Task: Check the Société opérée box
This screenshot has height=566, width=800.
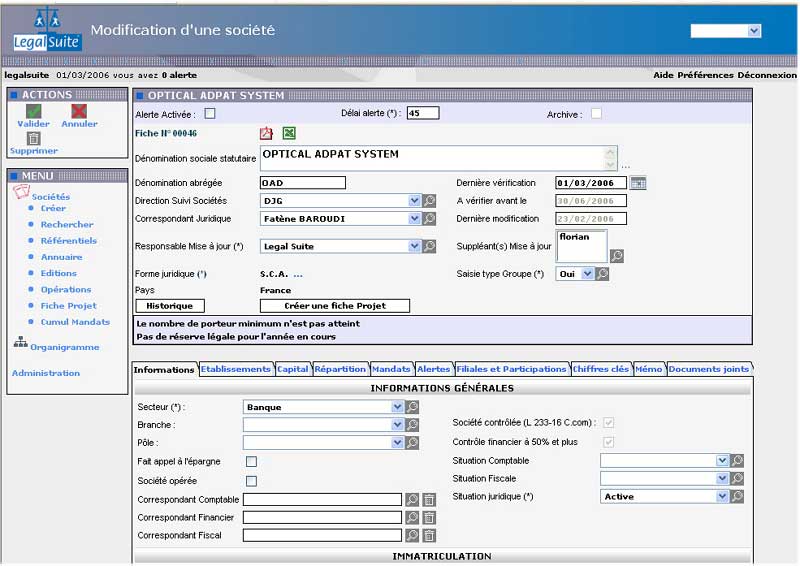Action: pyautogui.click(x=252, y=481)
